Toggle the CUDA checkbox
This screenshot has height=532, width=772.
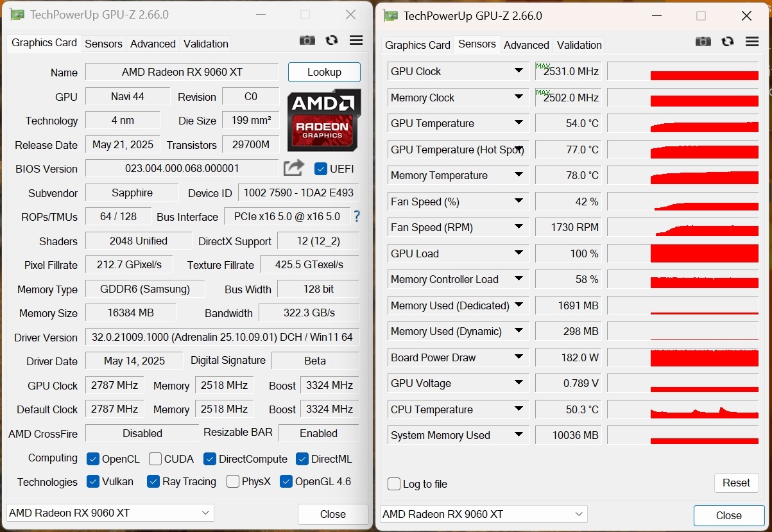[x=155, y=459]
